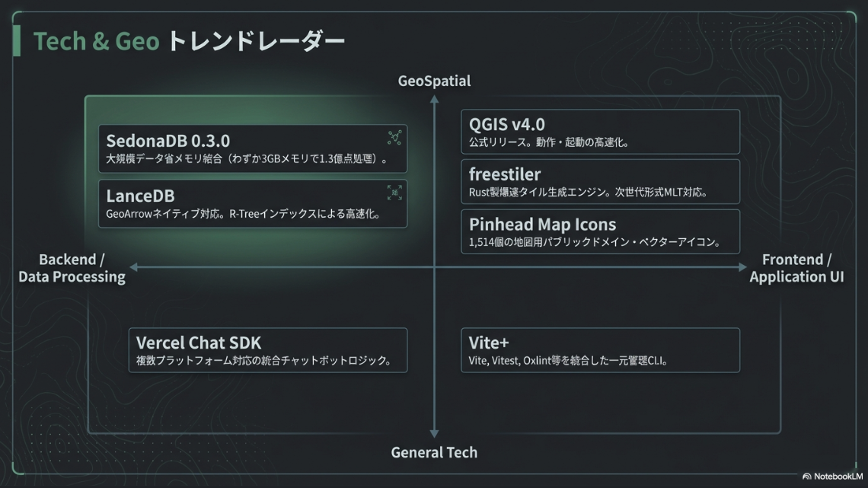Click the NotebookLM logo icon
868x488 pixels.
806,476
